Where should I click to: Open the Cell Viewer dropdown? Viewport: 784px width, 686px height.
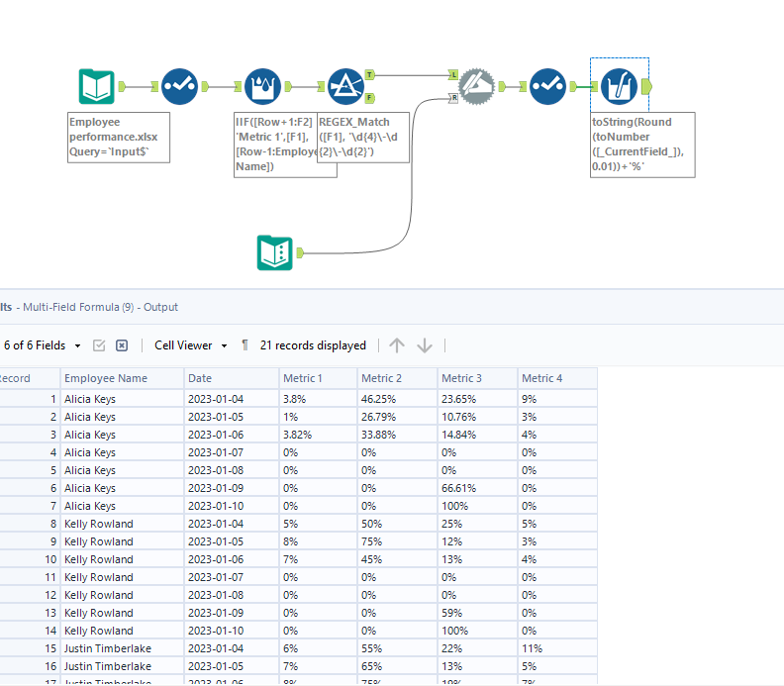click(x=191, y=345)
